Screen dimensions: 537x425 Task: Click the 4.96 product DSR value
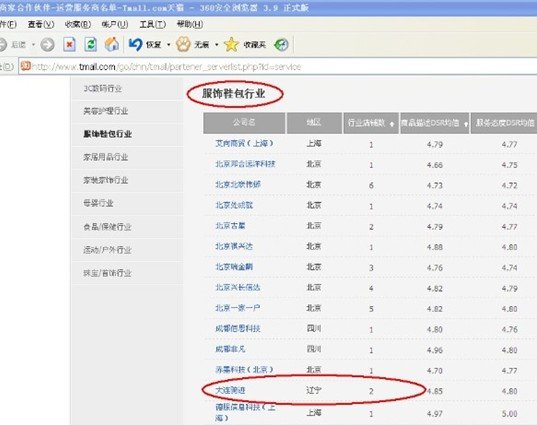coord(435,350)
